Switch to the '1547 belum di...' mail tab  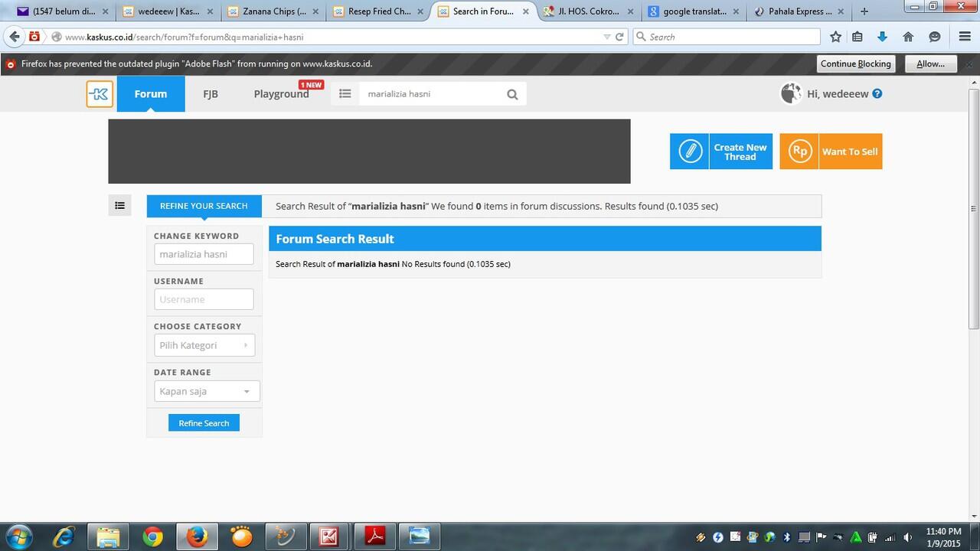(x=64, y=11)
